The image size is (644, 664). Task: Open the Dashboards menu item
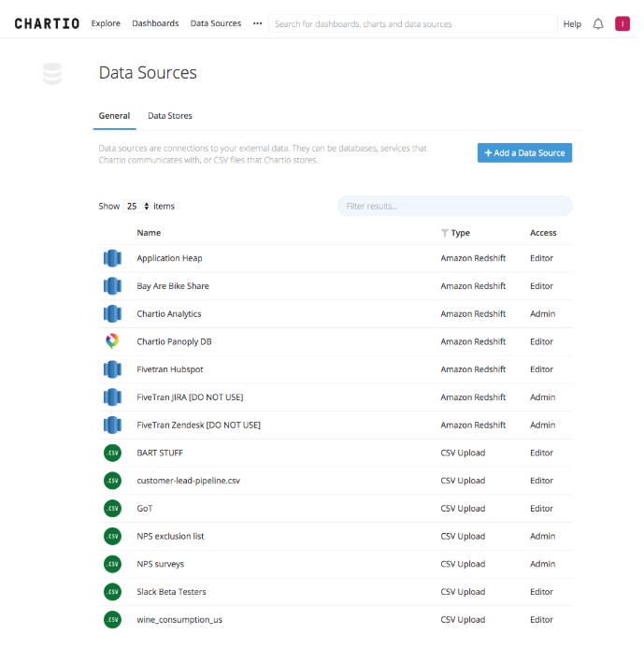155,23
